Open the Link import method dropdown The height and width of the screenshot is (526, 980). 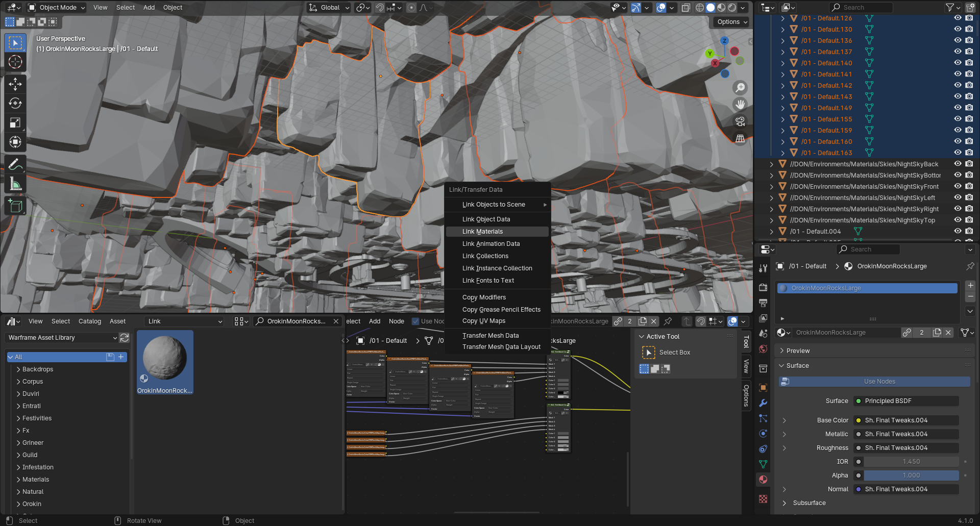[185, 321]
